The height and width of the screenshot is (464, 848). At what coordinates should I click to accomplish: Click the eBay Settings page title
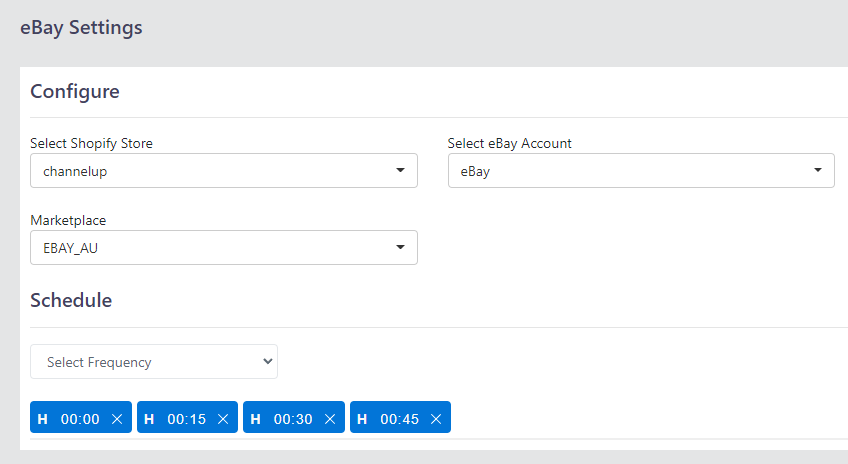coord(81,28)
